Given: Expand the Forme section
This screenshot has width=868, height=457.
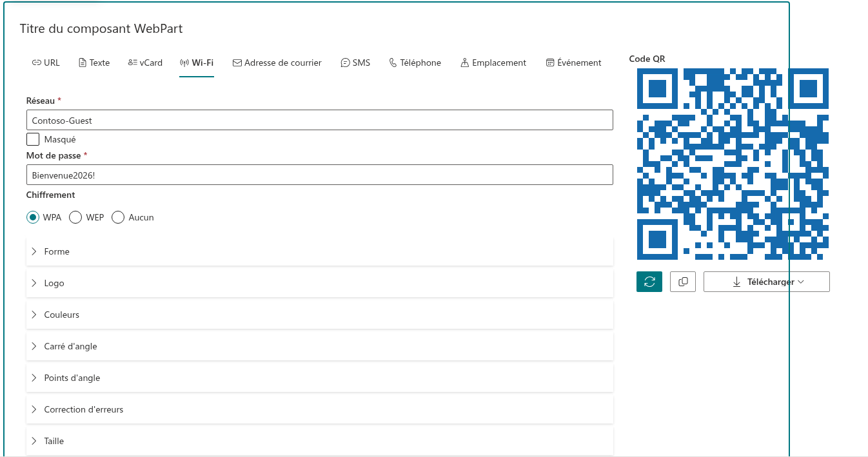Looking at the screenshot, I should (320, 251).
